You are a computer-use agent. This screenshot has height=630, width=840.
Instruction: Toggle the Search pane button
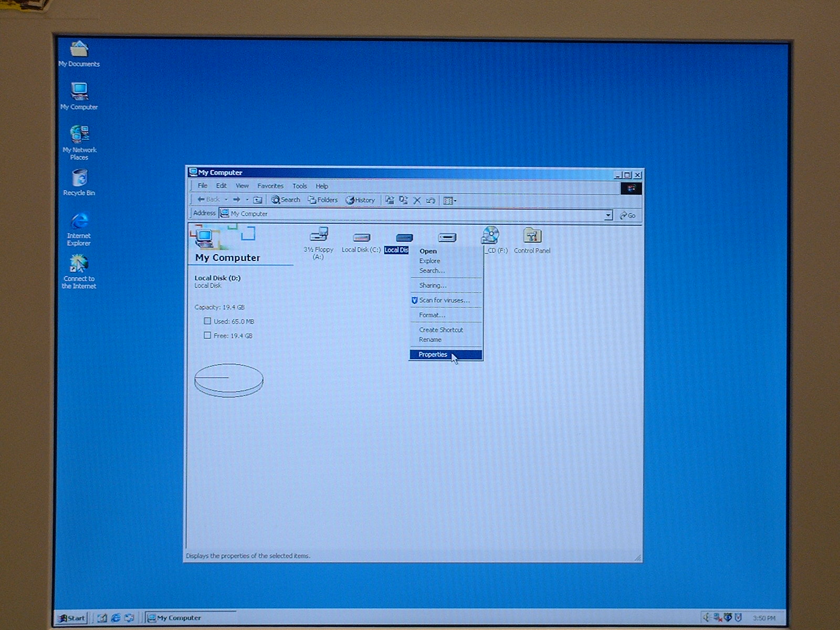point(286,199)
